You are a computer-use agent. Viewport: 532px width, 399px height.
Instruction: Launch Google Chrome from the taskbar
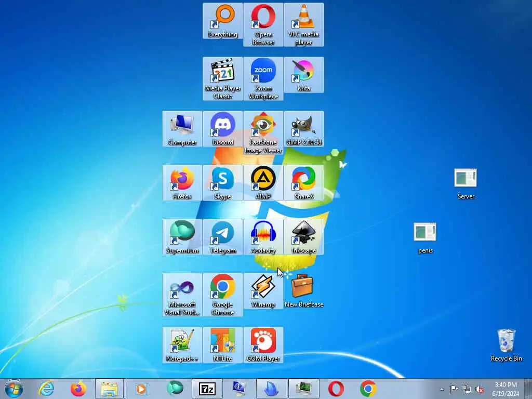tap(368, 389)
